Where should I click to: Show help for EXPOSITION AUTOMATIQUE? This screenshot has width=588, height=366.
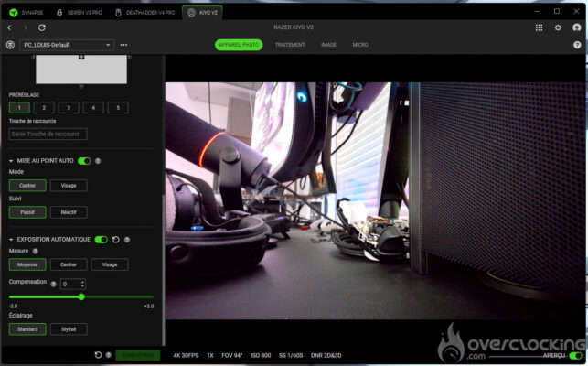127,240
